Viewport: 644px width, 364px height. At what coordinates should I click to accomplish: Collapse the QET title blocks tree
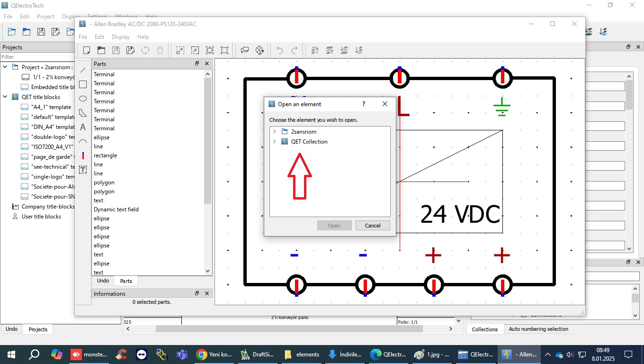click(x=5, y=97)
